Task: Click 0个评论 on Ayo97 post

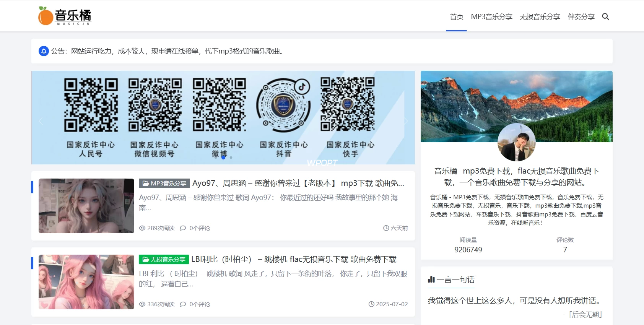Action: point(200,228)
